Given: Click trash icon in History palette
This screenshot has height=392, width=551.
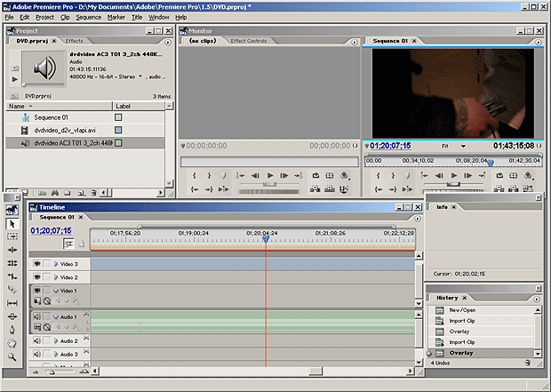Looking at the screenshot, I should point(528,363).
